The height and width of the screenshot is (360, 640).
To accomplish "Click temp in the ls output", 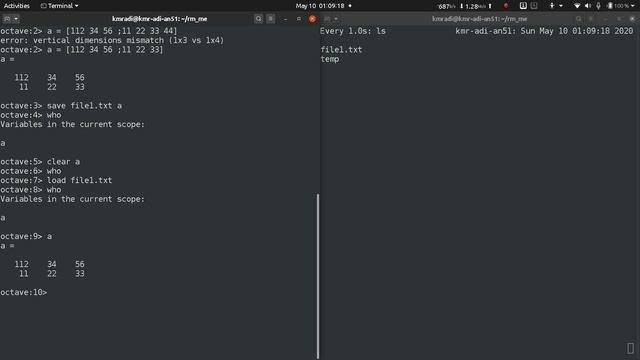I will [330, 59].
